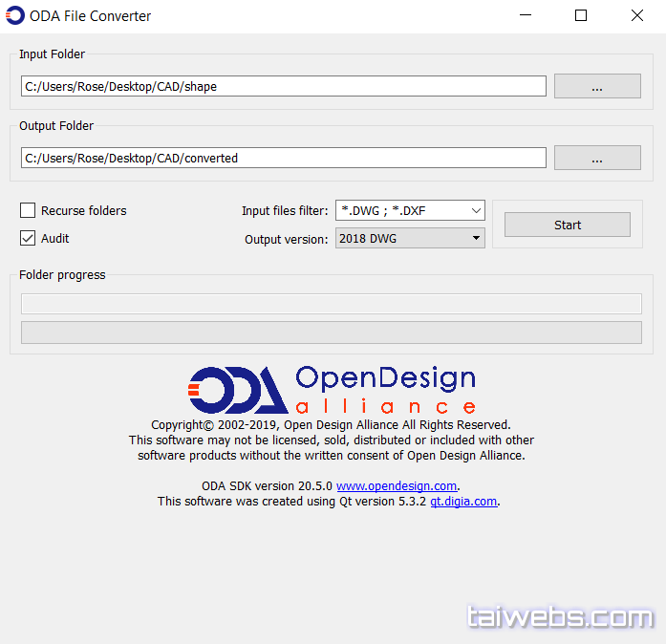Enable the Recurse folders checkbox
Viewport: 666px width, 644px height.
[x=28, y=210]
